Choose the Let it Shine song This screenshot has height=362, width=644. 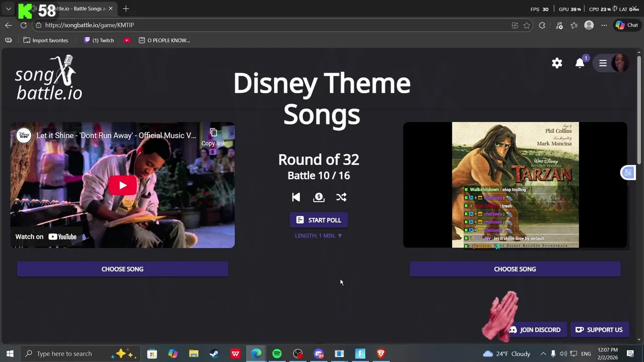(122, 269)
